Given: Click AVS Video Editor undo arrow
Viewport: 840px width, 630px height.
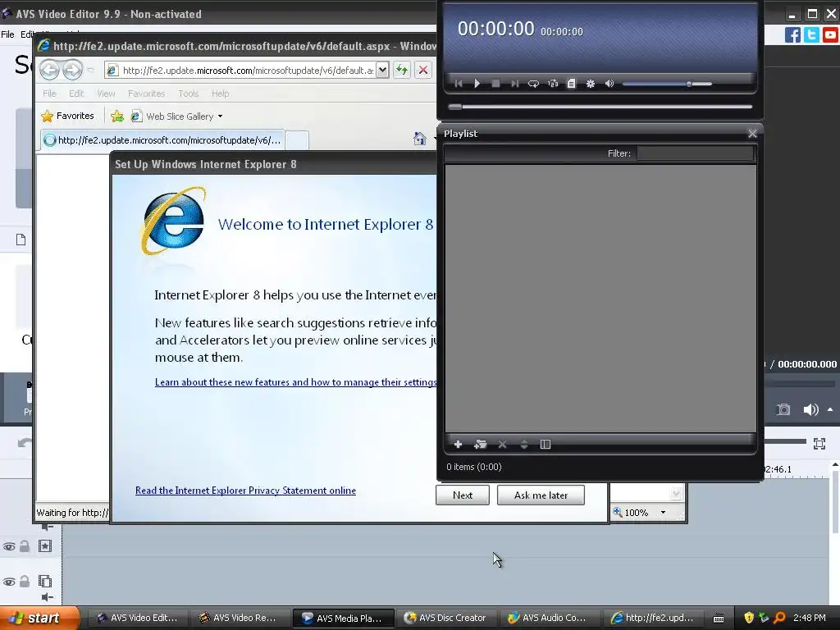Looking at the screenshot, I should (x=25, y=443).
